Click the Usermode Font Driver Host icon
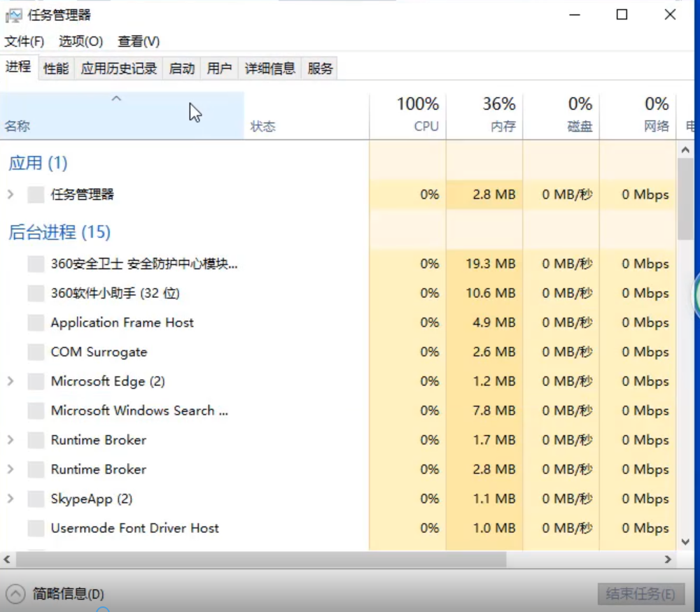The width and height of the screenshot is (700, 612). 36,529
